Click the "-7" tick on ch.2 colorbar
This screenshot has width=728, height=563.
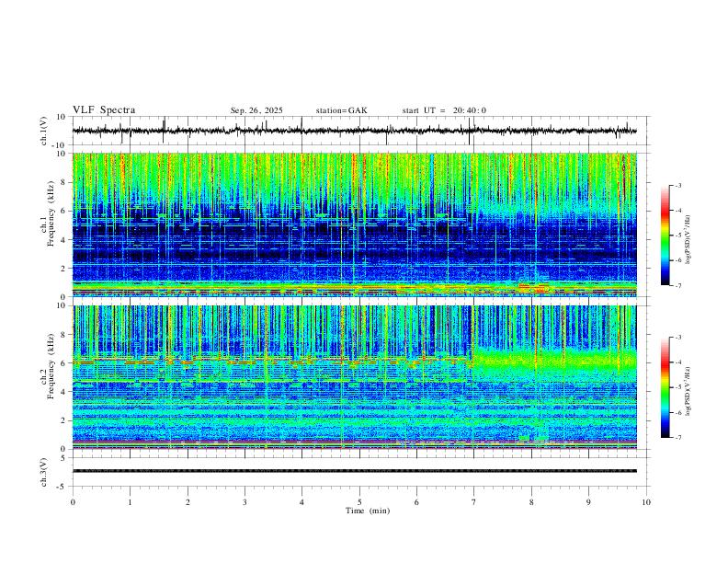pyautogui.click(x=678, y=437)
